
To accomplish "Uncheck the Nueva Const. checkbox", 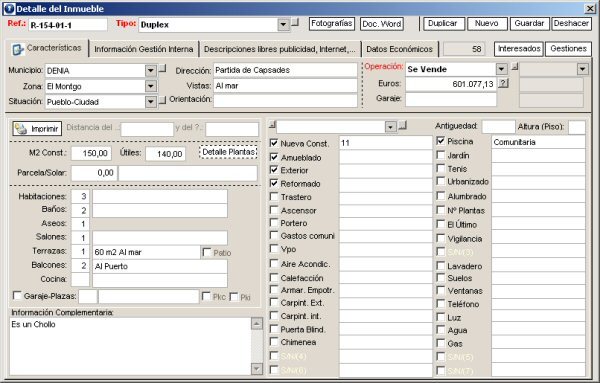I will pos(274,143).
